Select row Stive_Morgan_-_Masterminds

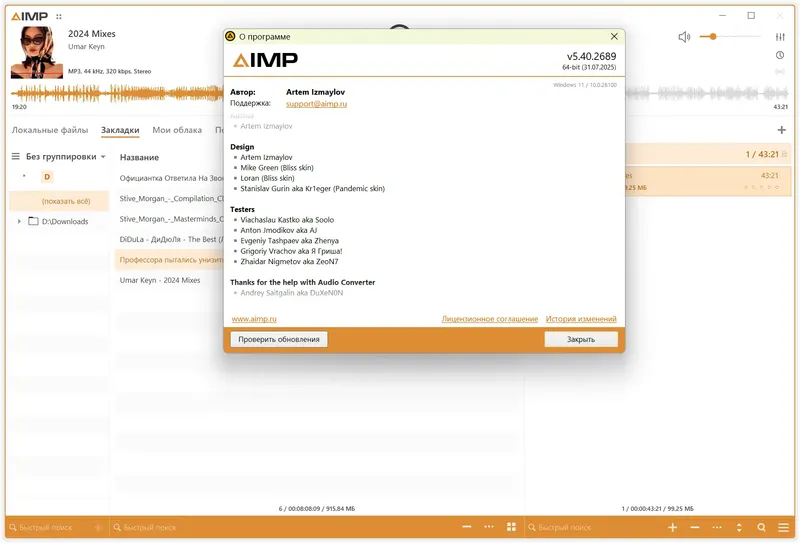tap(171, 219)
